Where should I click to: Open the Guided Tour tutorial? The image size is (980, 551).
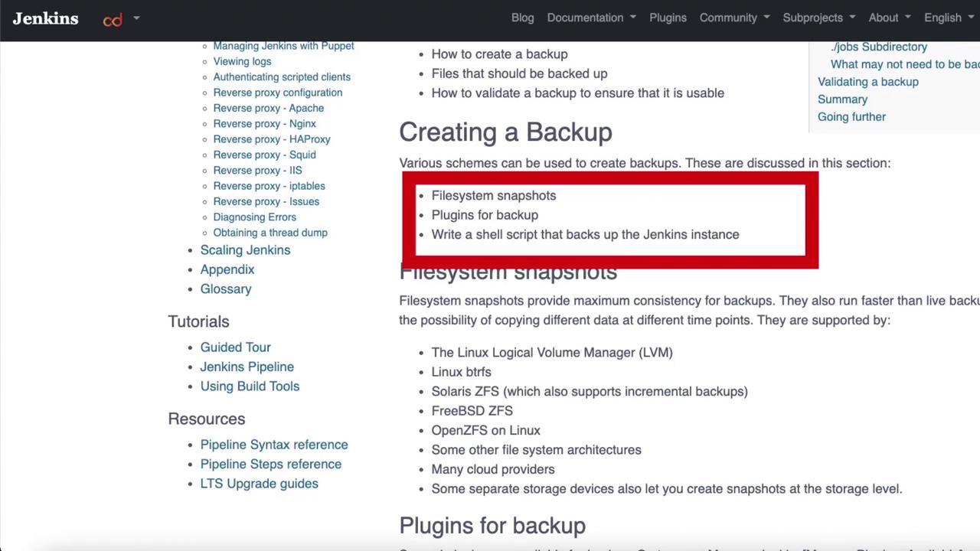pos(235,347)
